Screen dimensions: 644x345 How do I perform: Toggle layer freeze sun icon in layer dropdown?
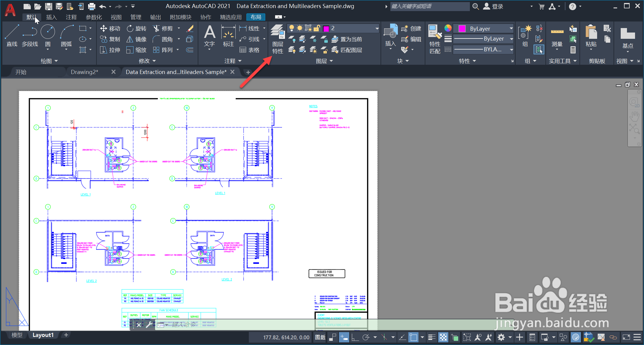pos(300,28)
